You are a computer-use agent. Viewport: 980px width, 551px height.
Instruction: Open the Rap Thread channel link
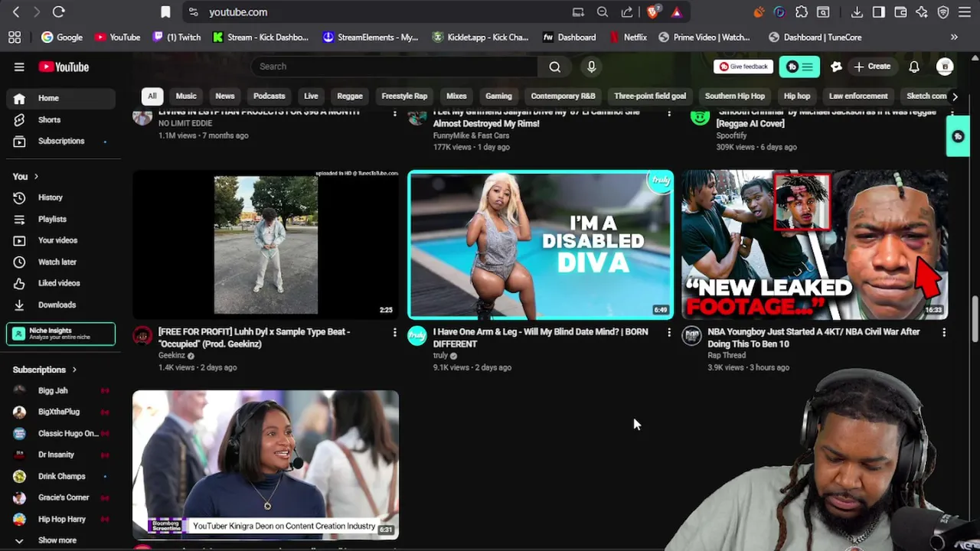[x=727, y=355]
